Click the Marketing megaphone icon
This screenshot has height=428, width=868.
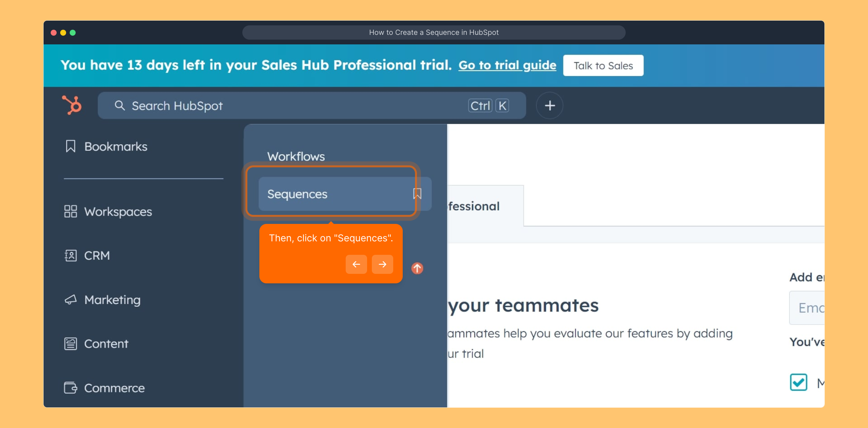70,300
